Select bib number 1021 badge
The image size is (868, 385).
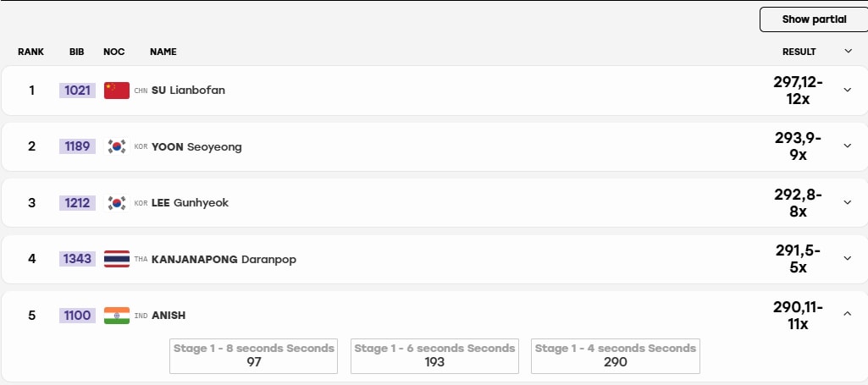[78, 91]
